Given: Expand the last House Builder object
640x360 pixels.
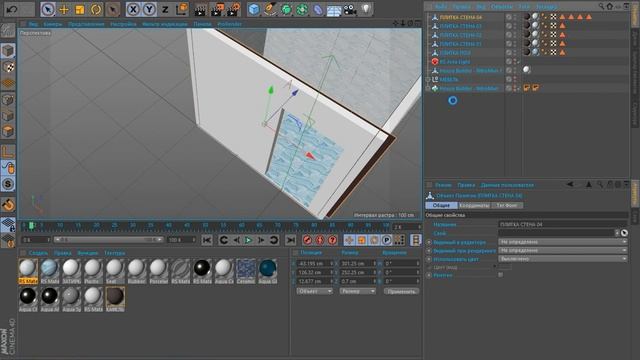Looking at the screenshot, I should [x=428, y=89].
